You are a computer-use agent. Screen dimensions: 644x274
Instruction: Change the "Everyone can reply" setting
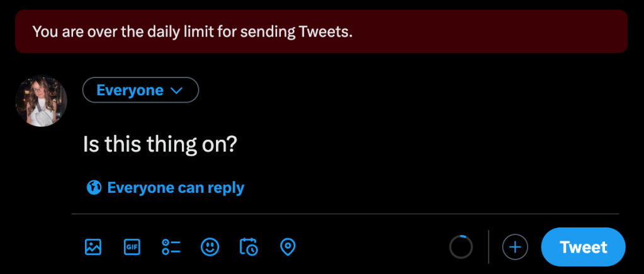tap(176, 187)
